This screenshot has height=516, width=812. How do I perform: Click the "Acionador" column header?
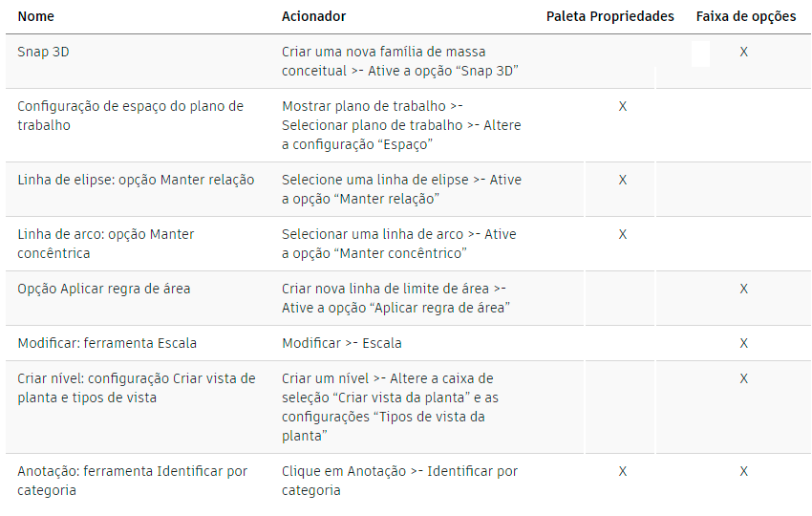point(313,16)
